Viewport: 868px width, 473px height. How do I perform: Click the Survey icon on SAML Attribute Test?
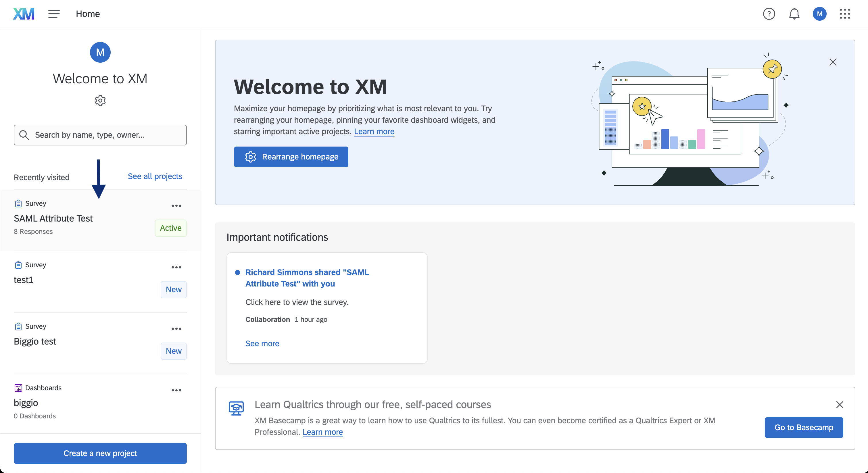coord(18,203)
